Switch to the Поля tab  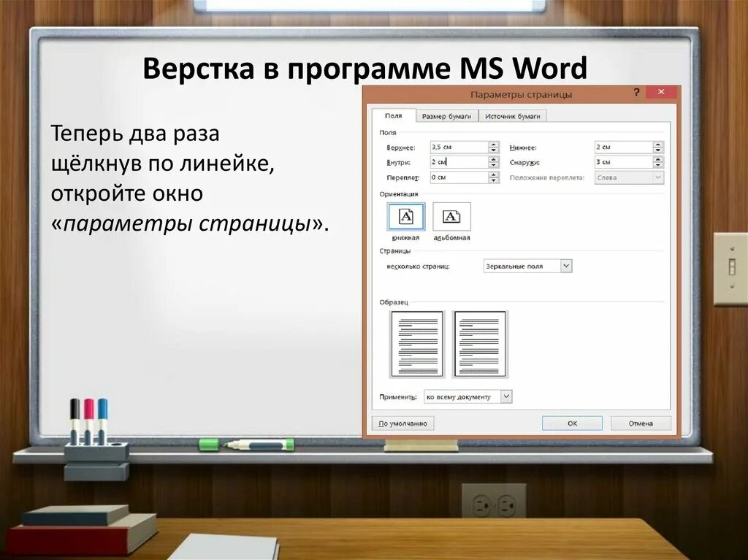click(394, 116)
